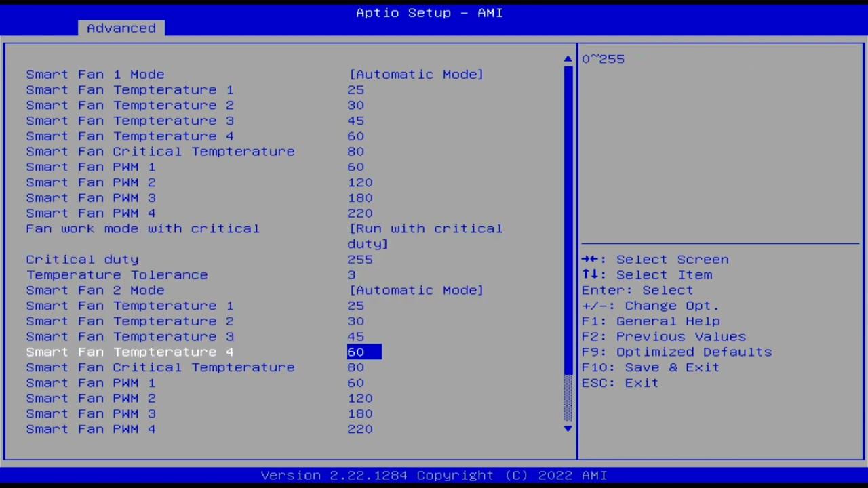Edit the highlighted value 60 field

point(364,352)
